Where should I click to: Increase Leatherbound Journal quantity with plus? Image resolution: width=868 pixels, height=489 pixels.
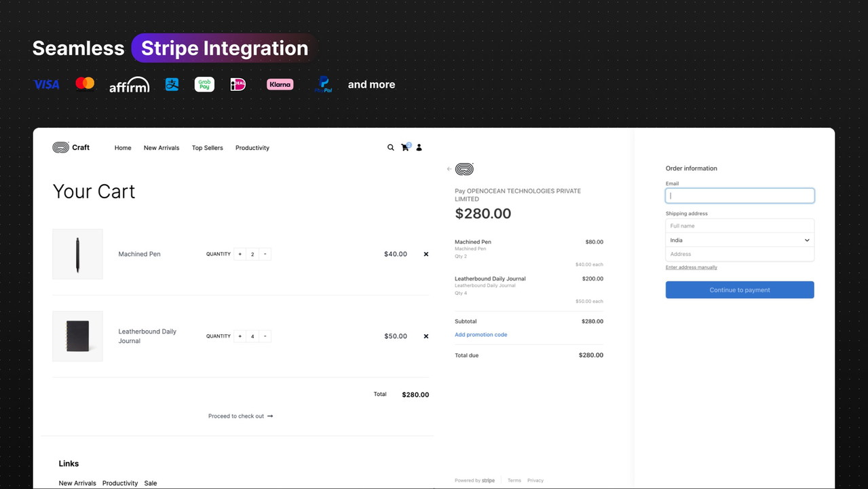pos(240,336)
